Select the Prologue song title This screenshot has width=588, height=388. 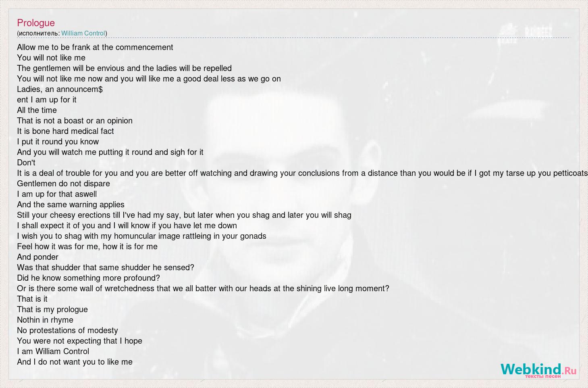coord(36,23)
